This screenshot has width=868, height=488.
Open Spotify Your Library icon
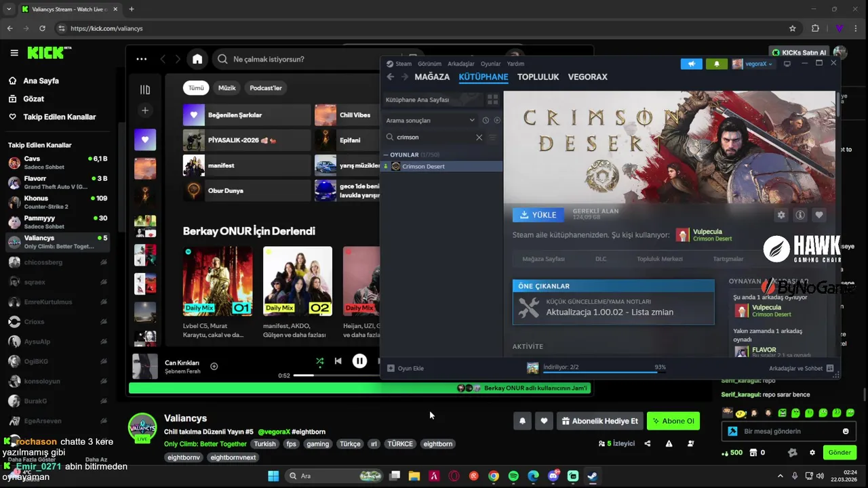pos(145,89)
